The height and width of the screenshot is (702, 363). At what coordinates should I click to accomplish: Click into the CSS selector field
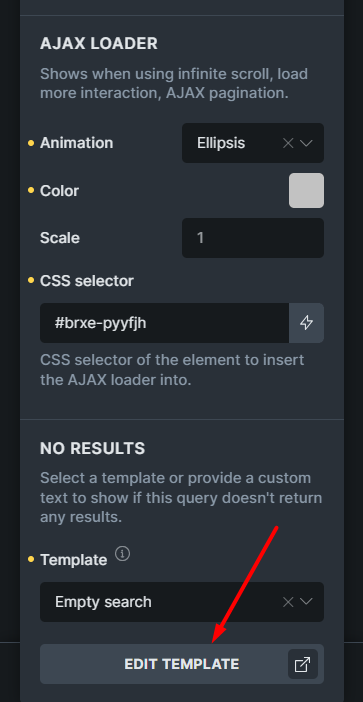[x=164, y=323]
